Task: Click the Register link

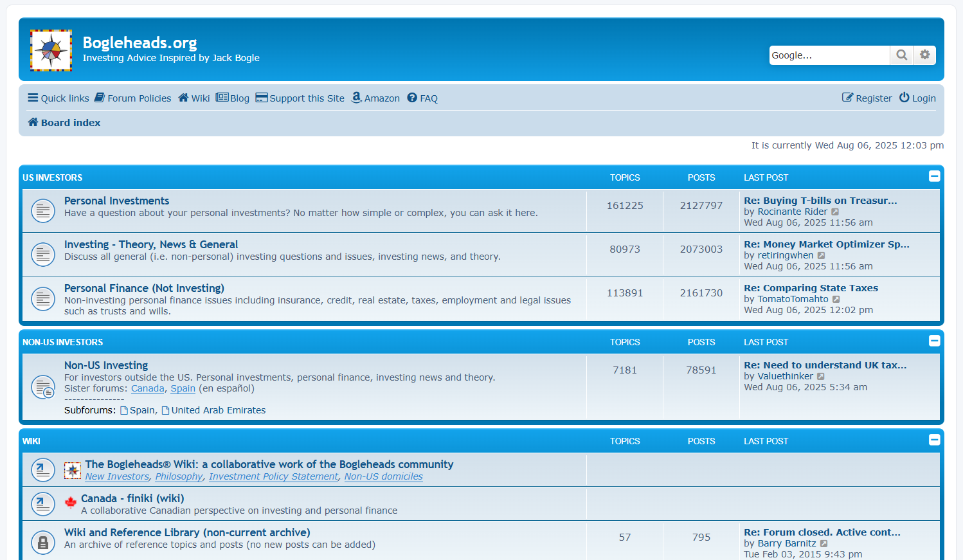Action: coord(867,98)
